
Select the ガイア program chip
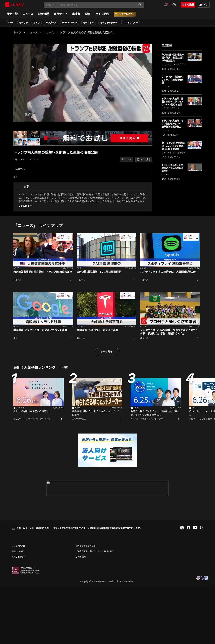(37, 23)
